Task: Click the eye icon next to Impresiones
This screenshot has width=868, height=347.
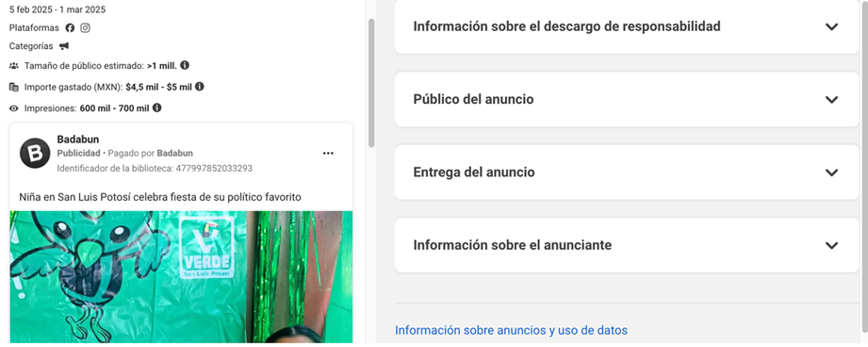Action: pyautogui.click(x=14, y=108)
